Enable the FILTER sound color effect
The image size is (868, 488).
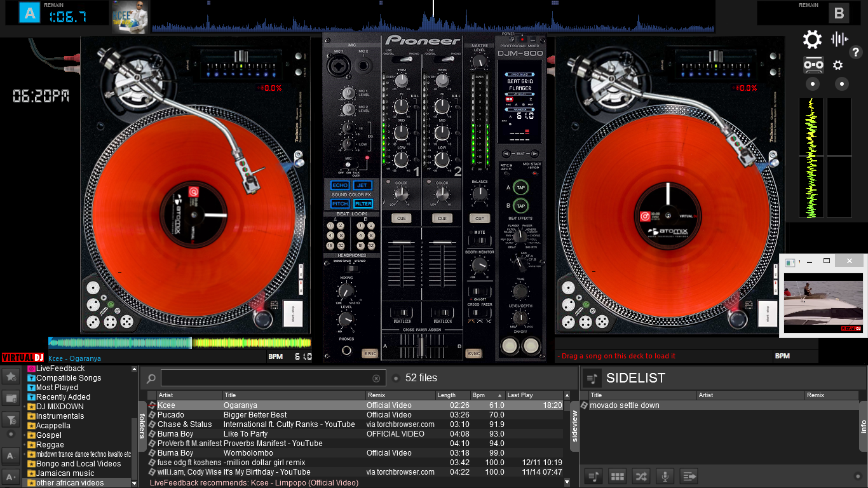pyautogui.click(x=363, y=203)
